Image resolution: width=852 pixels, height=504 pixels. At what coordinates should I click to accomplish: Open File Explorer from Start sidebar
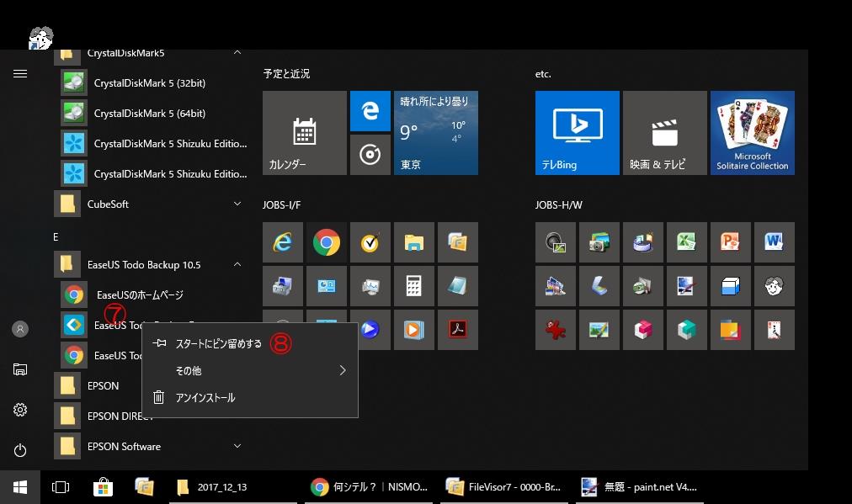pyautogui.click(x=20, y=369)
